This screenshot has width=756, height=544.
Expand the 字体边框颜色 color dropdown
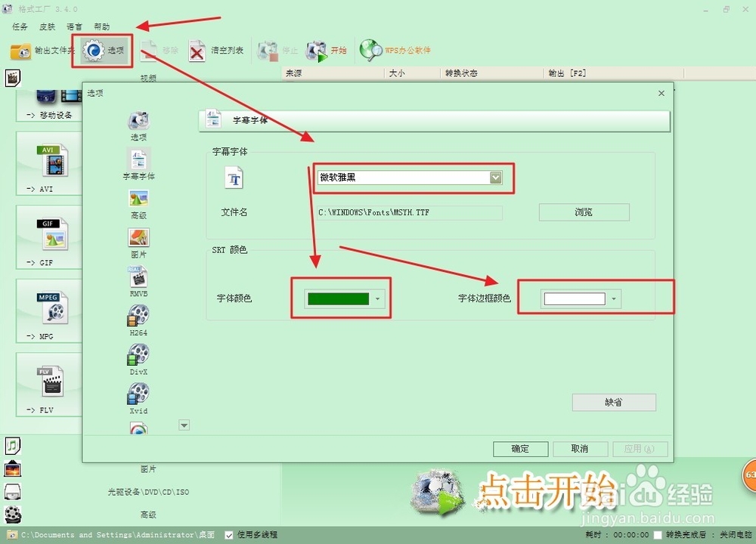[x=613, y=298]
